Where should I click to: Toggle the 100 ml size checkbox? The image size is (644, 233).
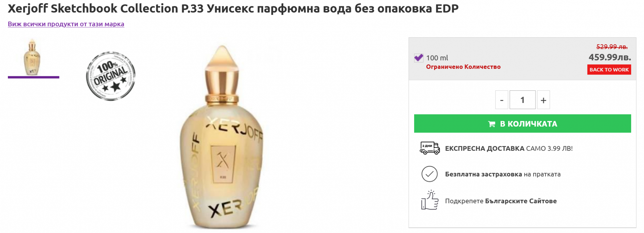coord(419,58)
